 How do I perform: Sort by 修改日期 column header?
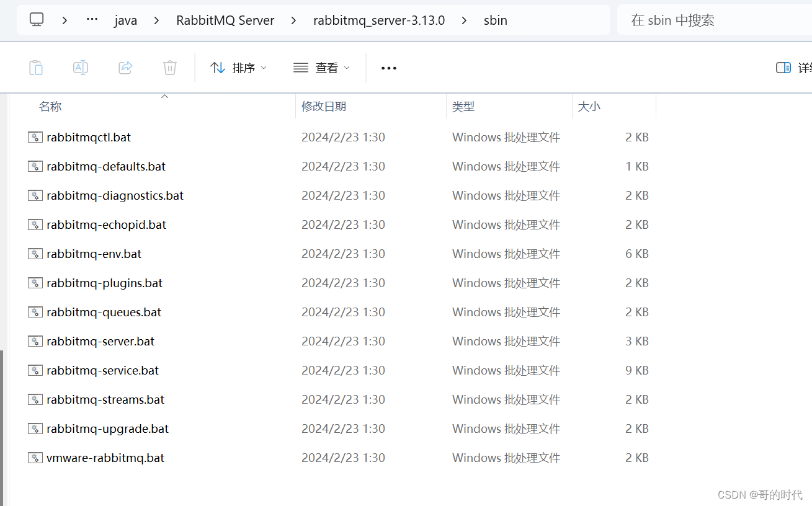click(x=324, y=107)
